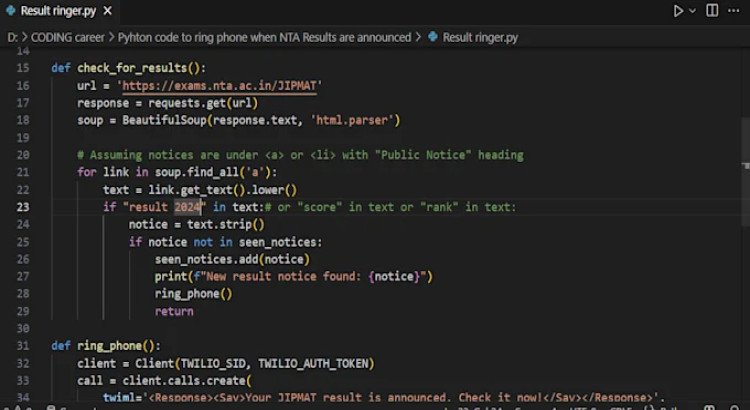Click the highlighted 2024 text
750x410 pixels.
187,207
